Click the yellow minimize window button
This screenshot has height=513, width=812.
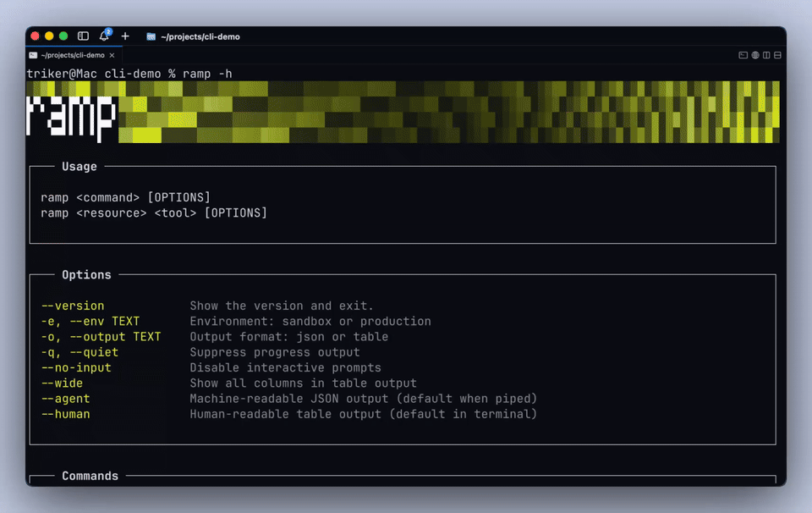point(49,36)
